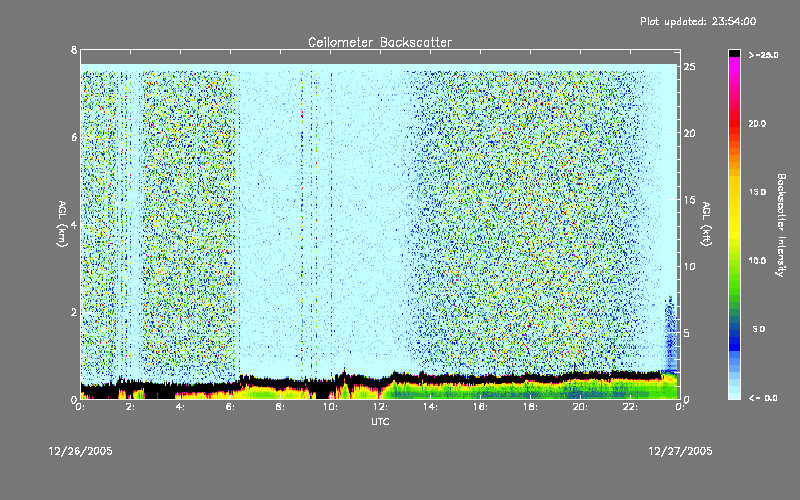Click the '2' km tick on left axis

74,312
